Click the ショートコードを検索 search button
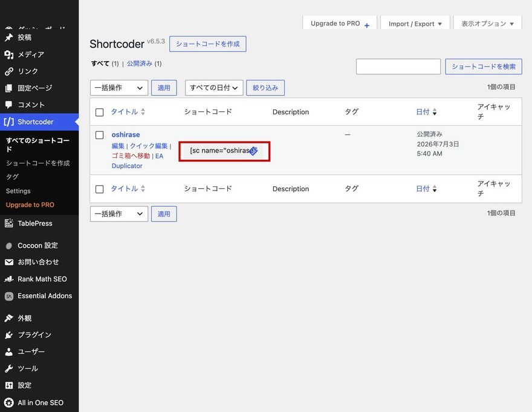532x412 pixels. pos(484,67)
